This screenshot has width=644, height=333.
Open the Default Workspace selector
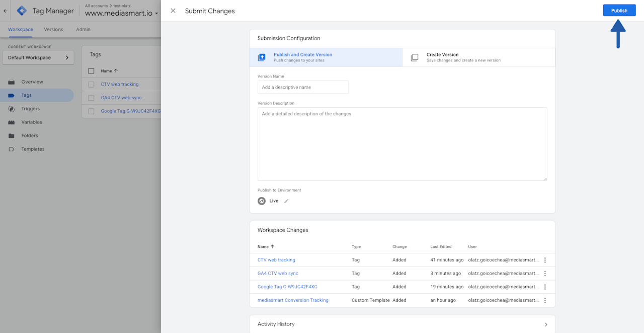(x=38, y=57)
